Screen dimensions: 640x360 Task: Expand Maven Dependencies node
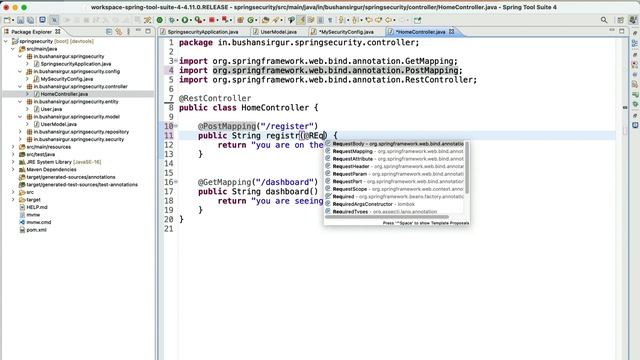pyautogui.click(x=13, y=169)
